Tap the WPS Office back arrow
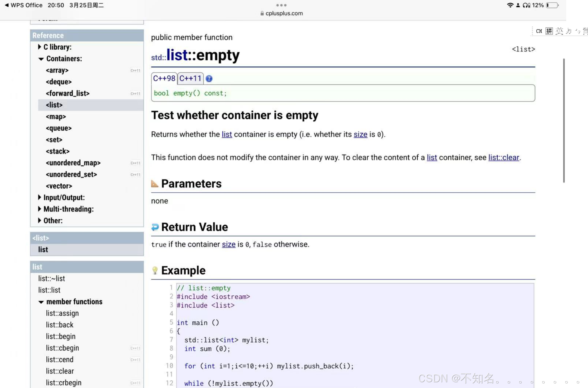Image resolution: width=588 pixels, height=388 pixels. (7, 5)
